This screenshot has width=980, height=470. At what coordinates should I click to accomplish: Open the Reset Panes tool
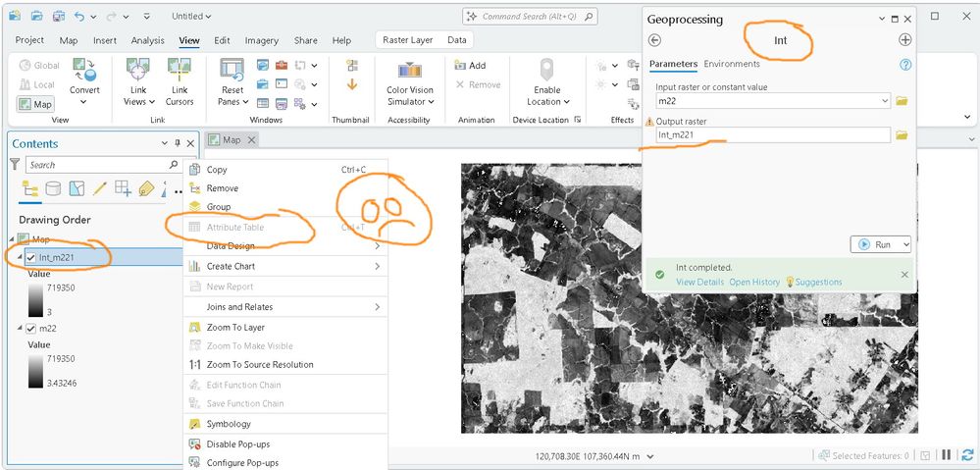pyautogui.click(x=232, y=69)
